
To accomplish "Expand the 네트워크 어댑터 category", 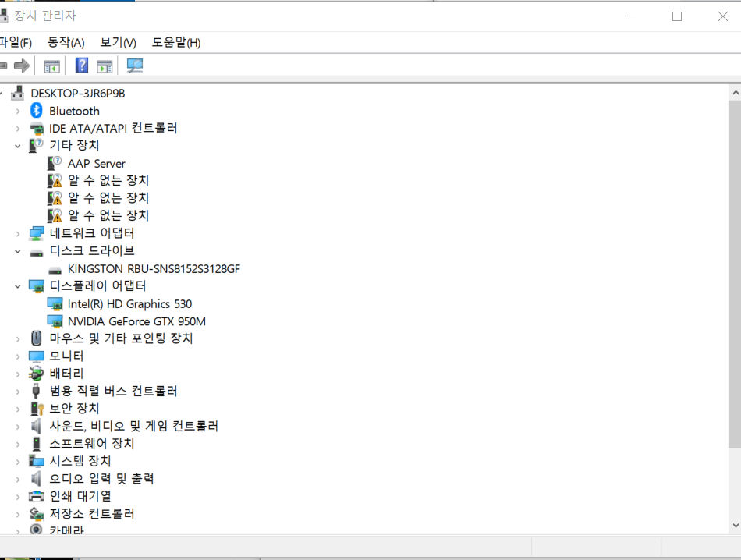I will tap(17, 232).
